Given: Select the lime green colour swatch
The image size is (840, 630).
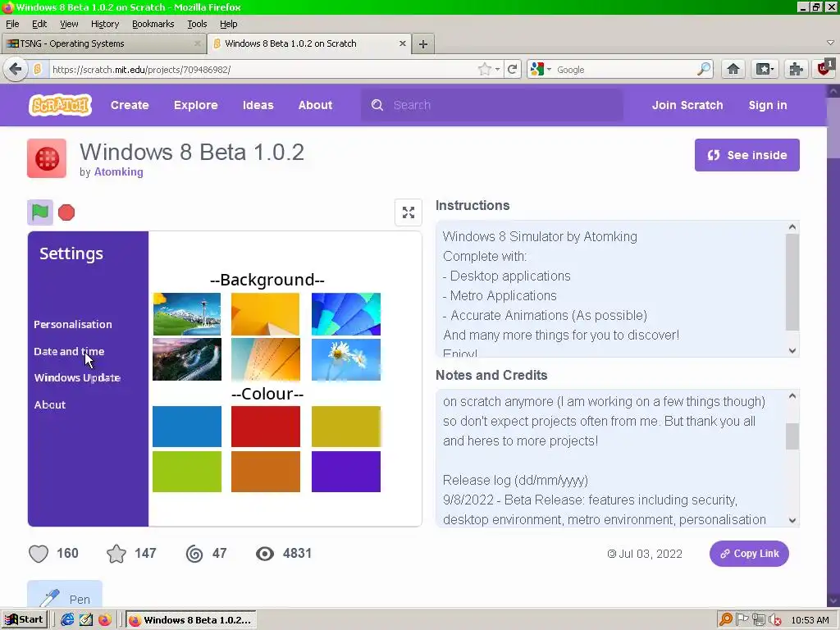Looking at the screenshot, I should (x=187, y=472).
